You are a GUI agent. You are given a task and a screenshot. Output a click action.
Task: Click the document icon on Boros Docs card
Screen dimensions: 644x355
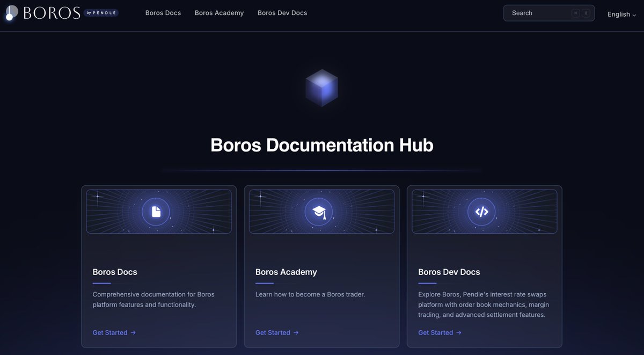pos(156,212)
